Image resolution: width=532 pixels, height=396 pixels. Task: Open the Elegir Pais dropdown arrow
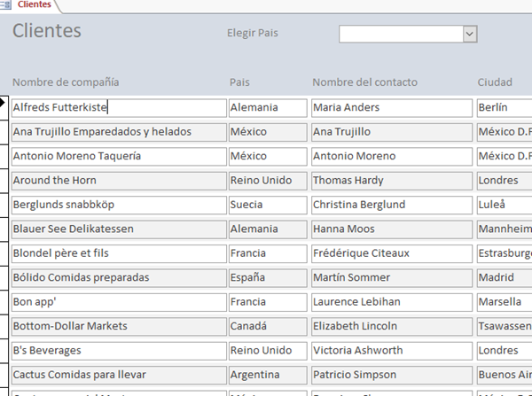[471, 34]
